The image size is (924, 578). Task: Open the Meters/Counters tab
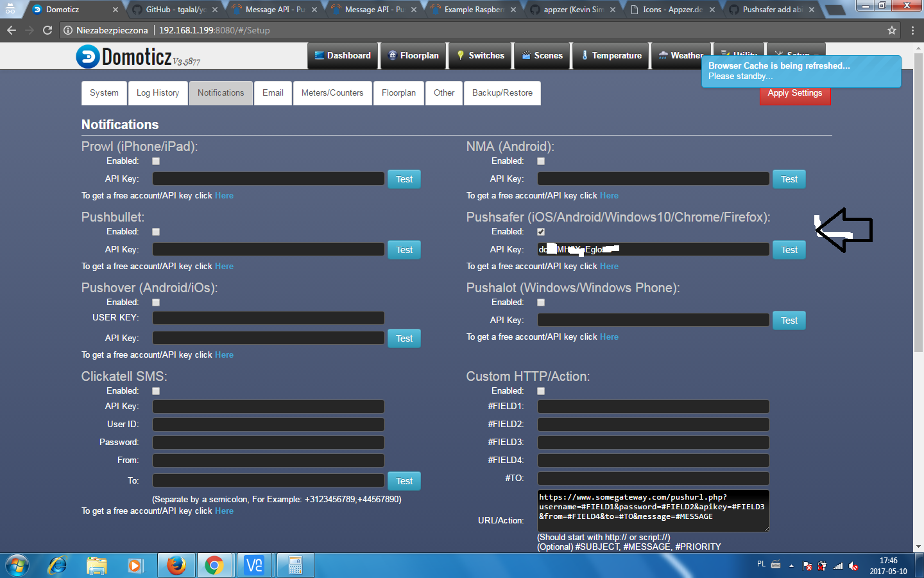[332, 93]
